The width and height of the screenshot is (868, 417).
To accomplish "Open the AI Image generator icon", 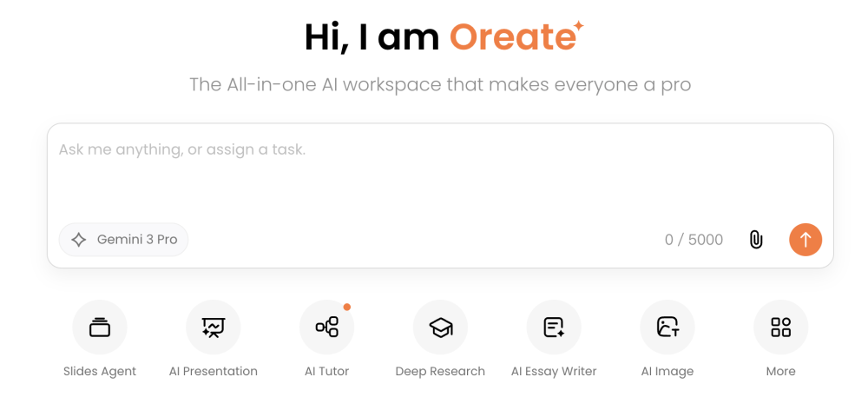I will pos(667,328).
